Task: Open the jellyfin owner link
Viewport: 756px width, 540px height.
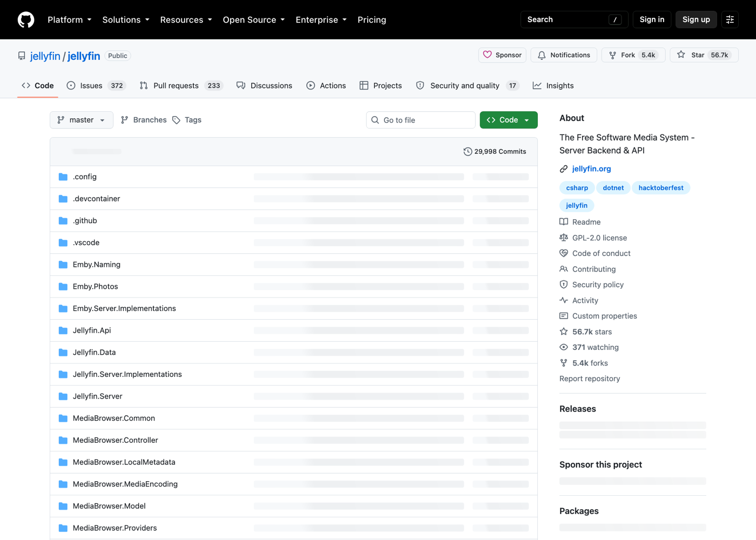Action: click(x=45, y=56)
